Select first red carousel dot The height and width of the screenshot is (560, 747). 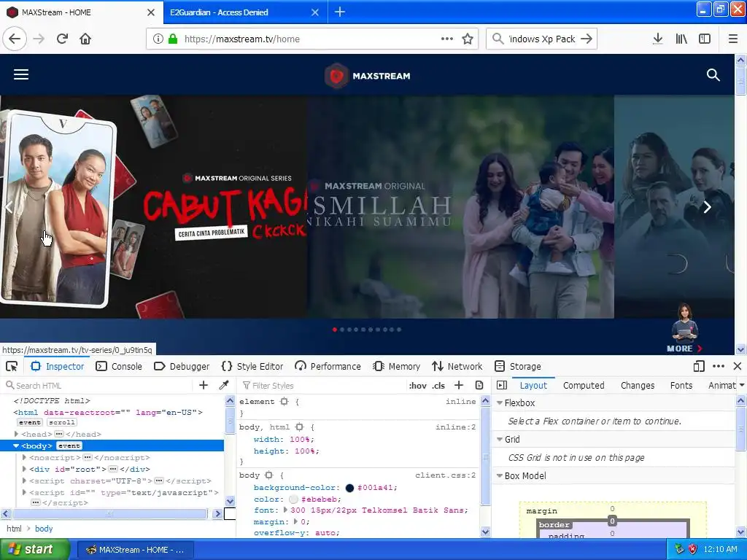(x=335, y=330)
